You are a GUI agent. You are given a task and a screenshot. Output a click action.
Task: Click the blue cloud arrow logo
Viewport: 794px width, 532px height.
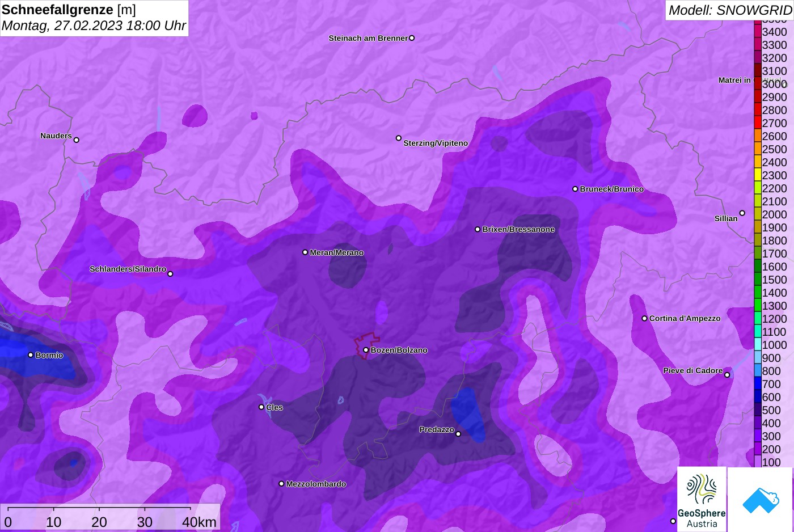(760, 499)
